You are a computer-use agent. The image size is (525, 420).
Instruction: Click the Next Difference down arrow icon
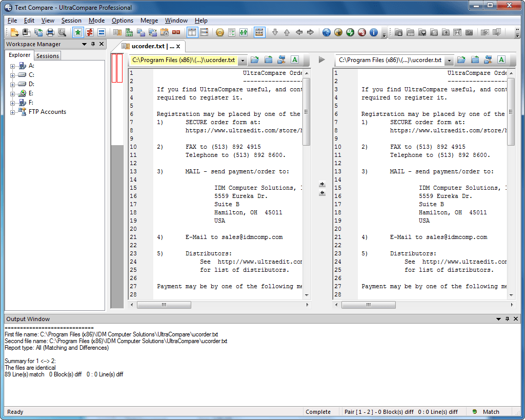pyautogui.click(x=275, y=32)
